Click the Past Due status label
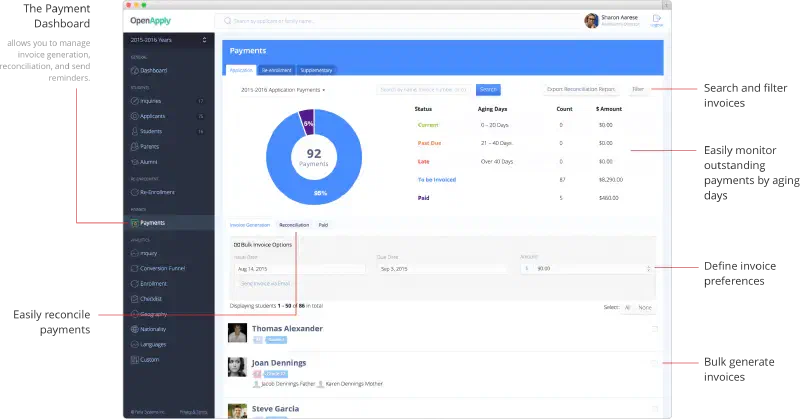Viewport: 800px width, 419px height. click(x=429, y=143)
